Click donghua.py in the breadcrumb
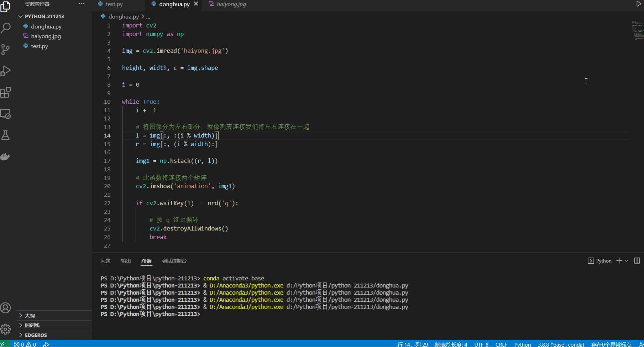 click(124, 16)
